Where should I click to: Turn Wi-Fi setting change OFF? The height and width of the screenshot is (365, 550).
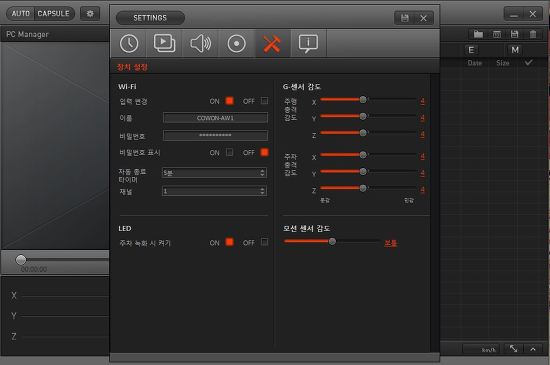point(264,101)
